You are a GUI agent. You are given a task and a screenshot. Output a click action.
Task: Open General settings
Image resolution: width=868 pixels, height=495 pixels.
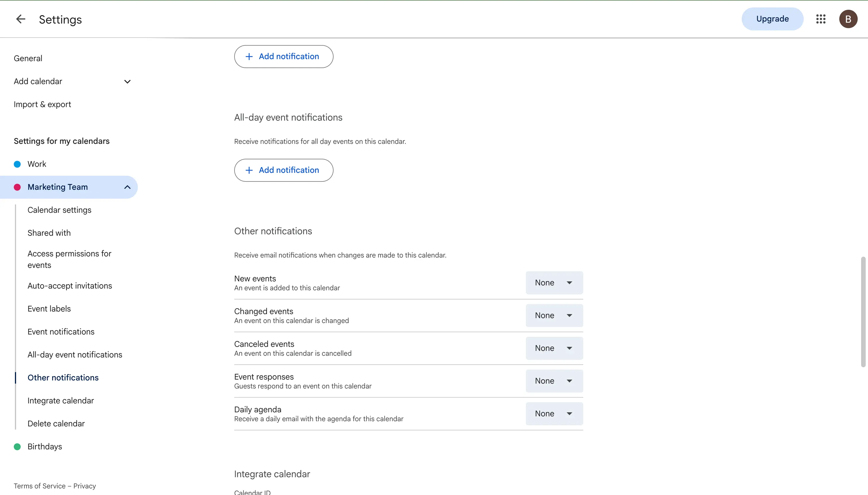tap(28, 59)
